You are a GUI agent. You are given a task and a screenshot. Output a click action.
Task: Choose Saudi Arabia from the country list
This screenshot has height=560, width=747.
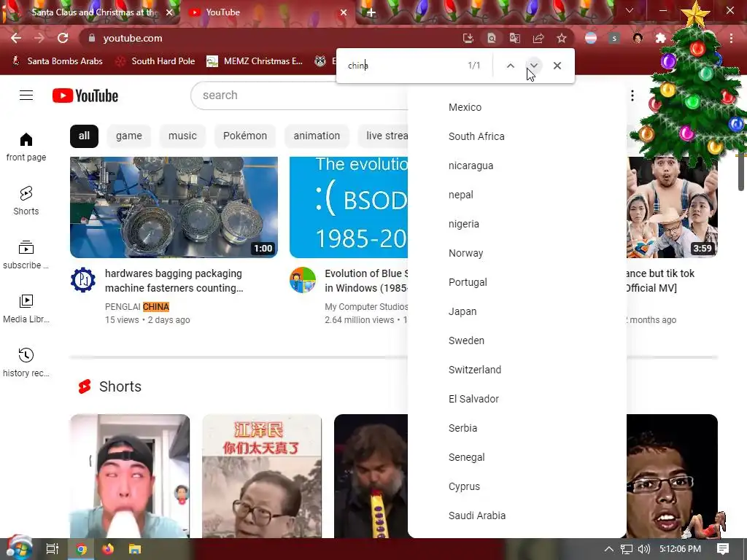click(517, 516)
